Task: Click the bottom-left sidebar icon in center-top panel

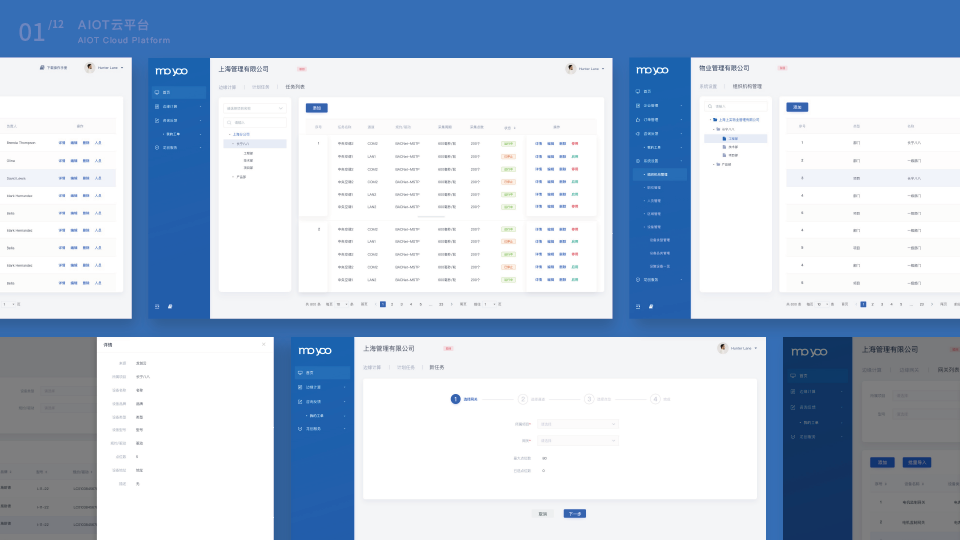Action: coord(156,306)
